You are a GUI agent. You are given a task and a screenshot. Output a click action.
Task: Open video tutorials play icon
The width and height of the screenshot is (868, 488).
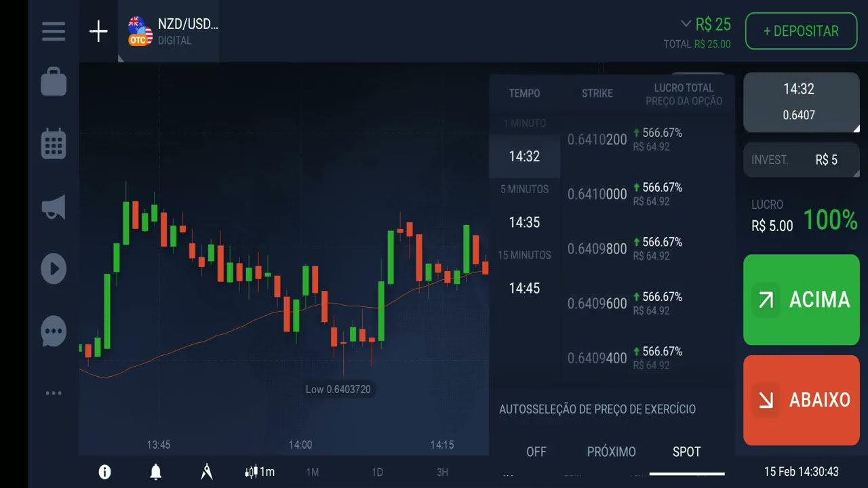point(54,268)
